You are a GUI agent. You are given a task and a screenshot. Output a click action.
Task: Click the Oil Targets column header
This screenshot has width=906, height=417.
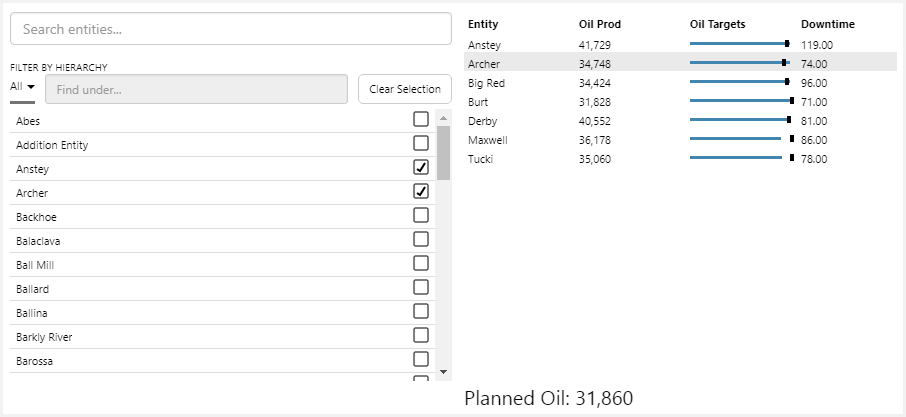click(717, 24)
